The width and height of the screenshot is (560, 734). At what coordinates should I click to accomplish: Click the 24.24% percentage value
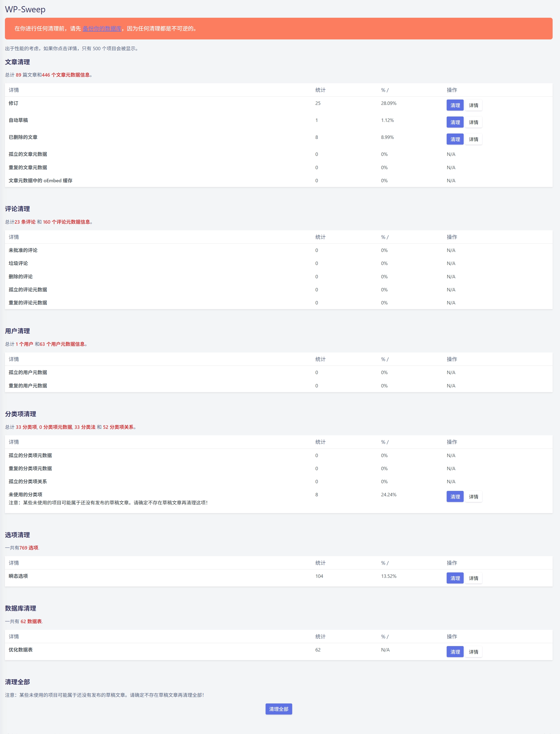(x=389, y=494)
